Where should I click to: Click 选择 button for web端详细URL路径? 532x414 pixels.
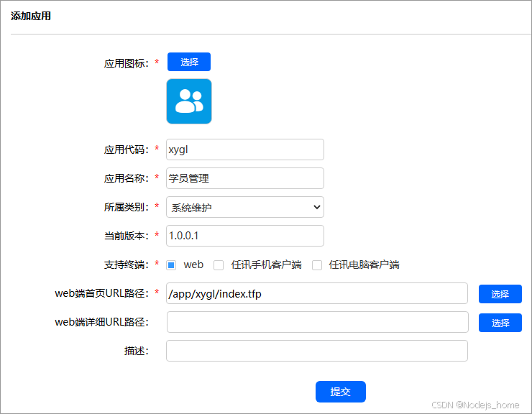pyautogui.click(x=500, y=323)
